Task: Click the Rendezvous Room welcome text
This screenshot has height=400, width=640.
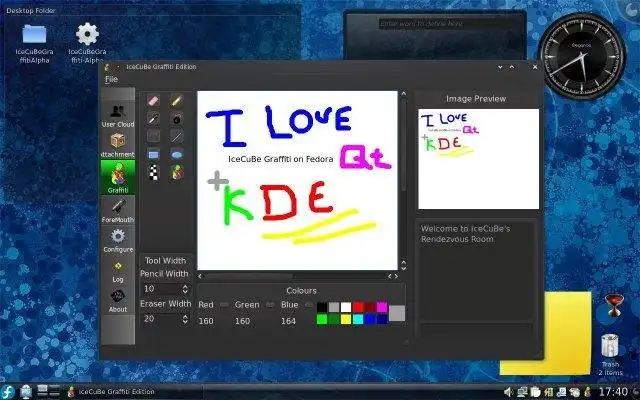Action: click(465, 234)
